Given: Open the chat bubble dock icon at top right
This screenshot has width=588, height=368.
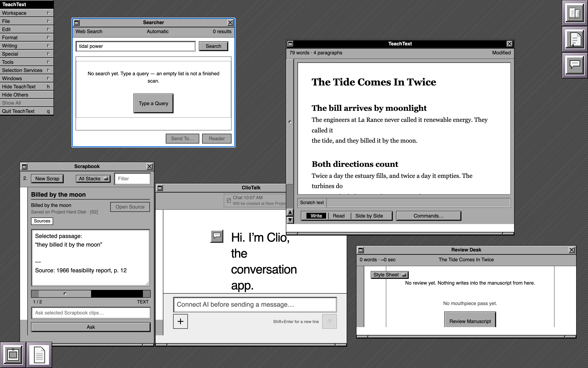Looking at the screenshot, I should [575, 65].
